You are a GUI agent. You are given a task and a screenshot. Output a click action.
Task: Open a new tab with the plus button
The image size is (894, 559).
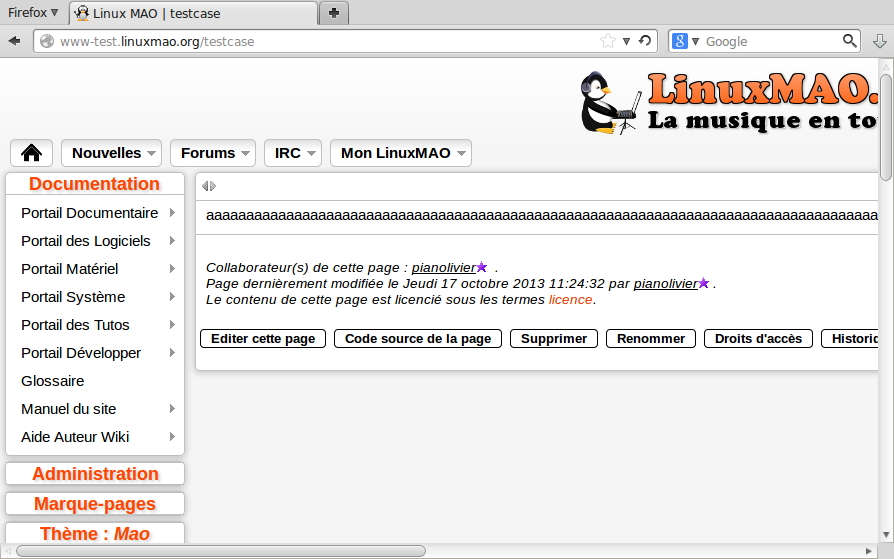(334, 13)
